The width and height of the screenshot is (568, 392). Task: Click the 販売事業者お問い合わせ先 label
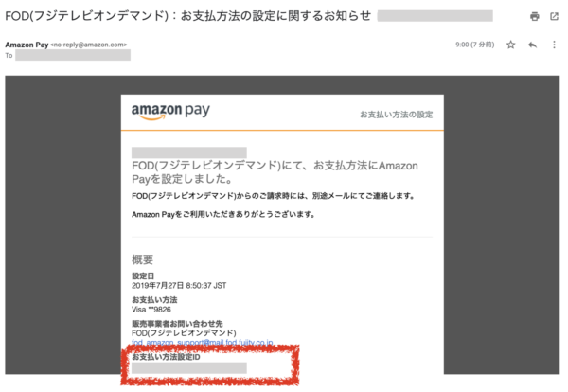point(177,324)
